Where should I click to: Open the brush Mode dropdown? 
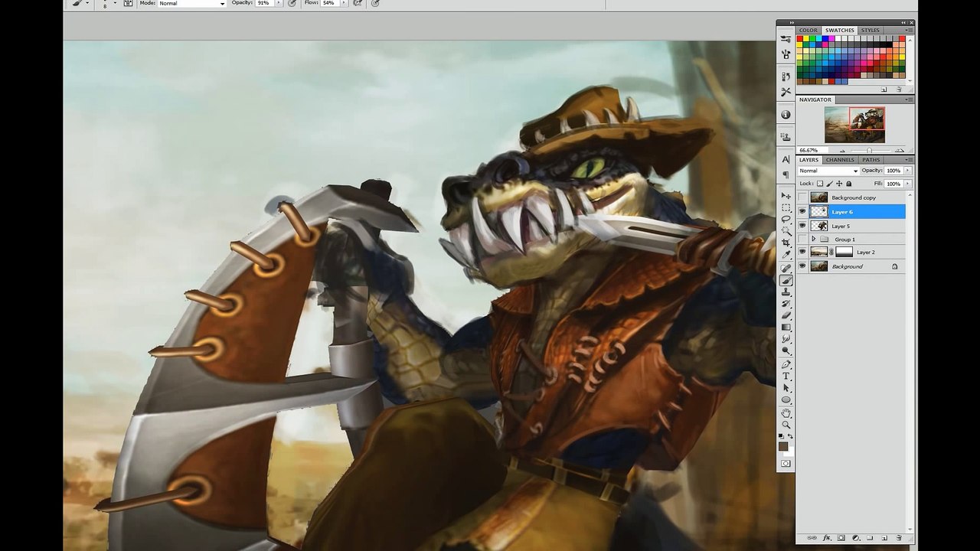(x=192, y=3)
